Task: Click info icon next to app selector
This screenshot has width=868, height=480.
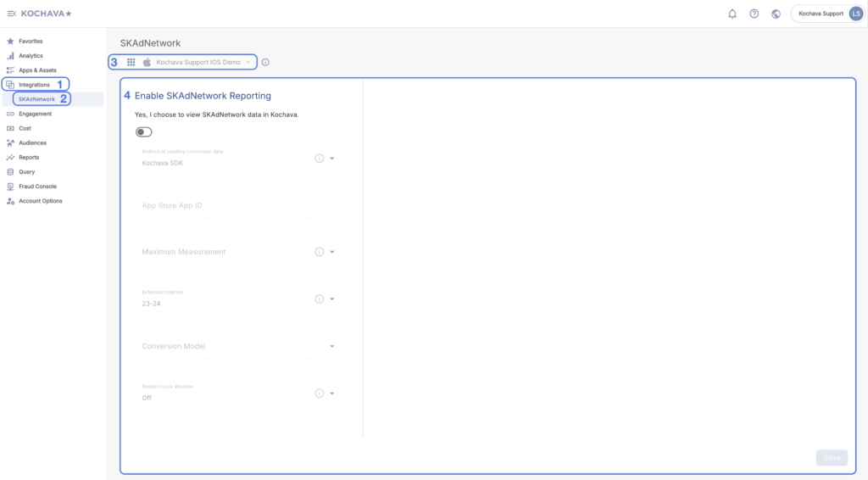Action: coord(265,62)
